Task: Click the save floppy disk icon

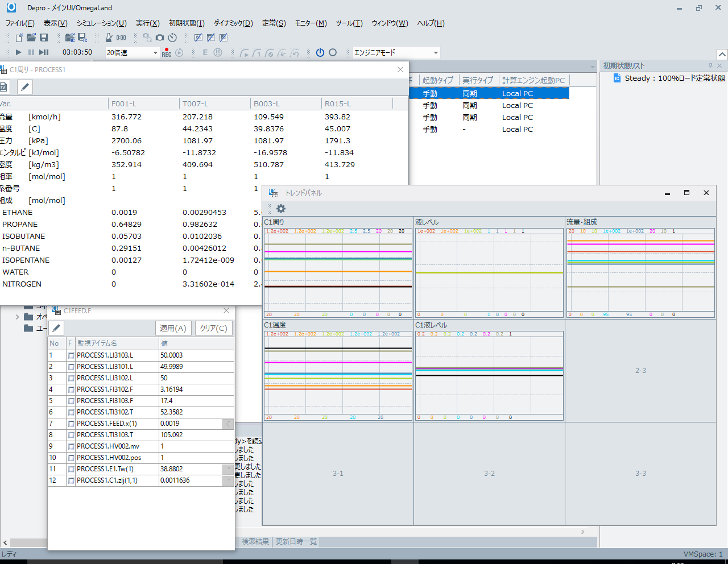Action: tap(44, 38)
